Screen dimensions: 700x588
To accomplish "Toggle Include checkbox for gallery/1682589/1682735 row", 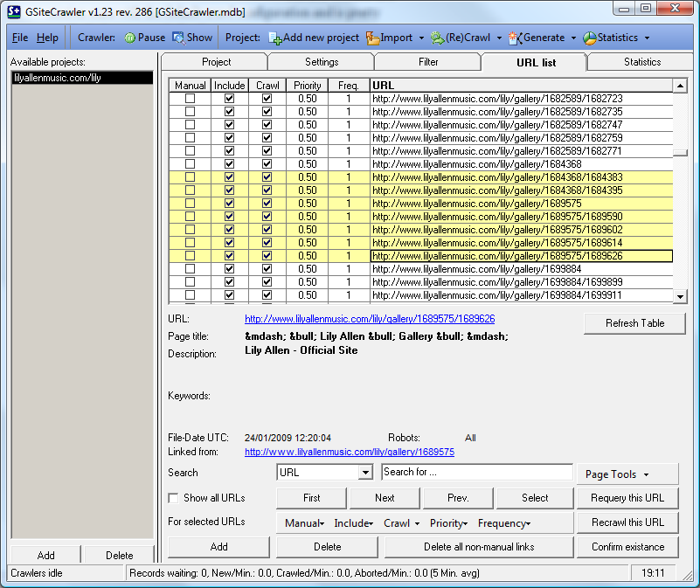I will 230,112.
